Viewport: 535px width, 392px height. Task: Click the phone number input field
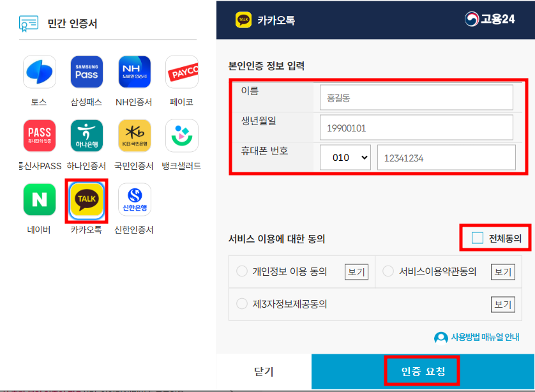click(x=446, y=158)
